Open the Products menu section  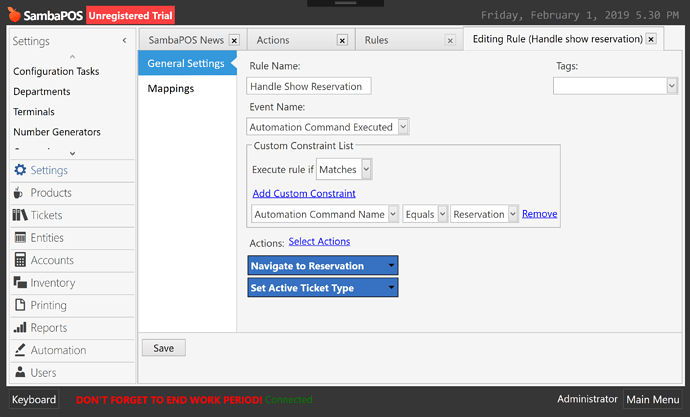click(x=73, y=193)
